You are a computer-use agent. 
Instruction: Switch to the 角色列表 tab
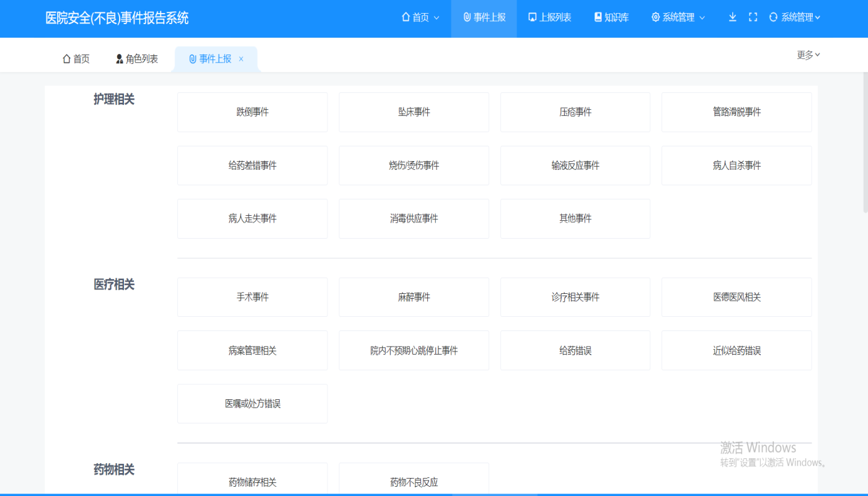coord(141,58)
